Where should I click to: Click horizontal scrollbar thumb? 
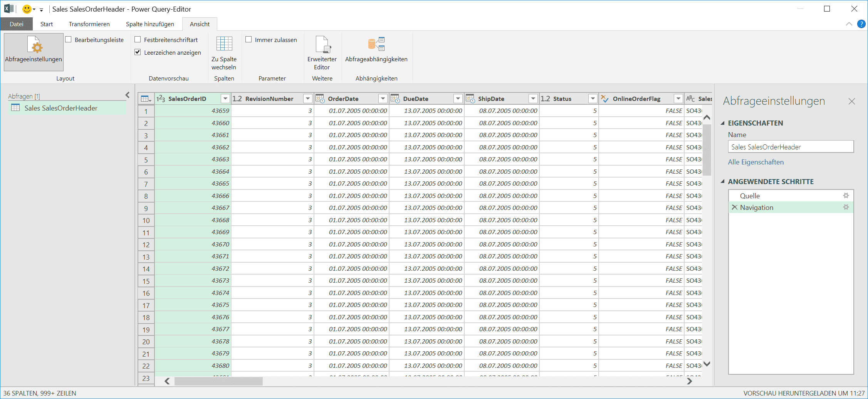[x=218, y=381]
